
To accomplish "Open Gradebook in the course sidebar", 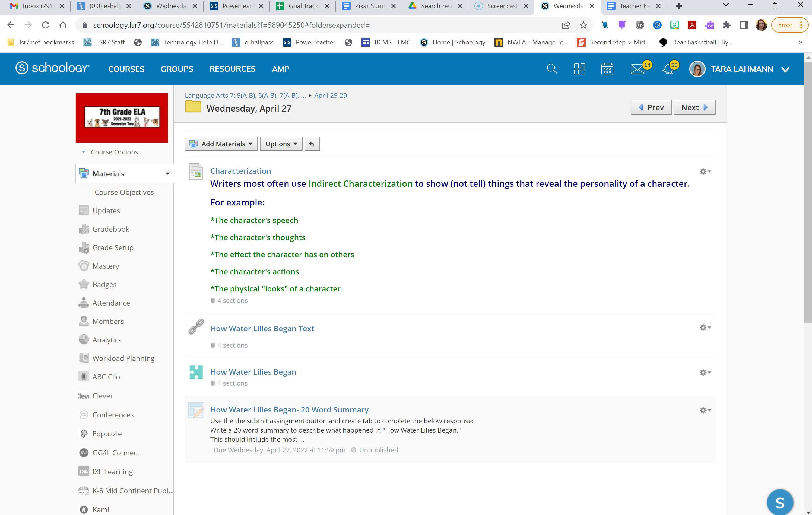I will 111,229.
